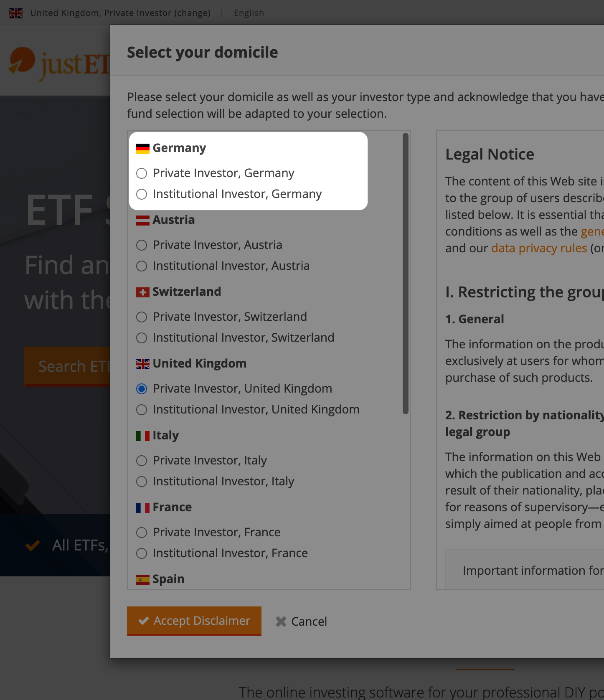Click the France flag icon
This screenshot has height=700, width=604.
142,507
